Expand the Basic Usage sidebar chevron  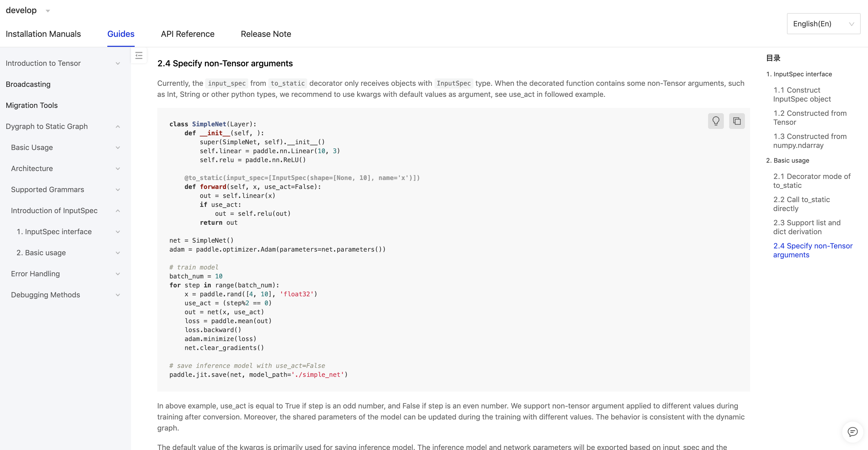coord(118,148)
